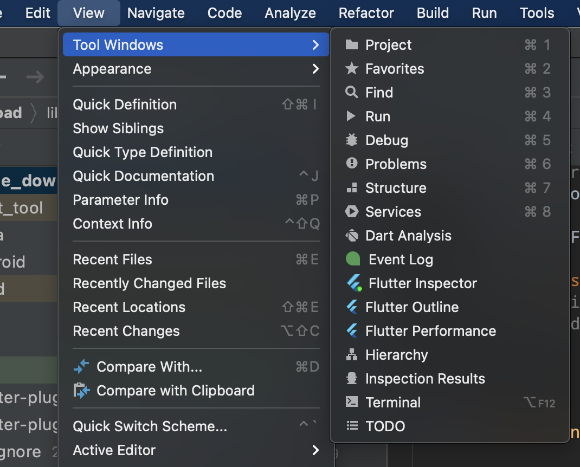Open the Tools menu
Image resolution: width=580 pixels, height=467 pixels.
(x=537, y=13)
